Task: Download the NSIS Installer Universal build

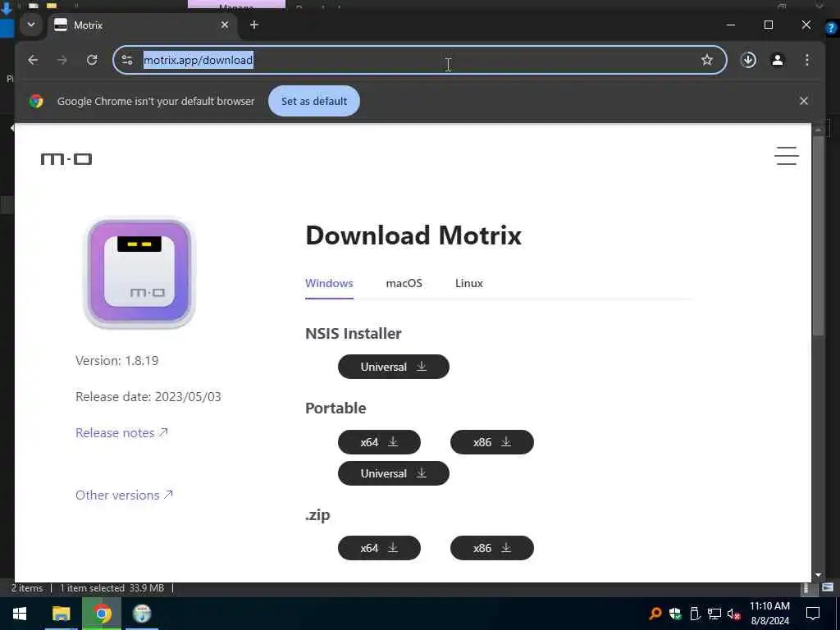Action: [x=393, y=367]
